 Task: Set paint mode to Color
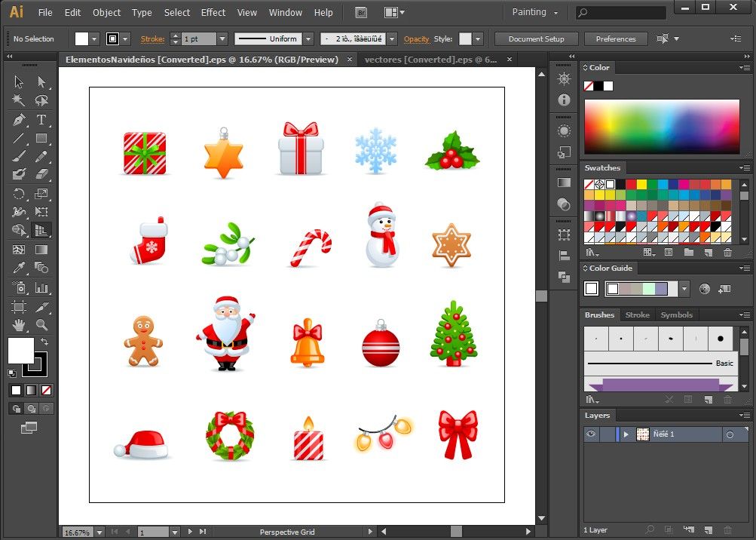[17, 390]
